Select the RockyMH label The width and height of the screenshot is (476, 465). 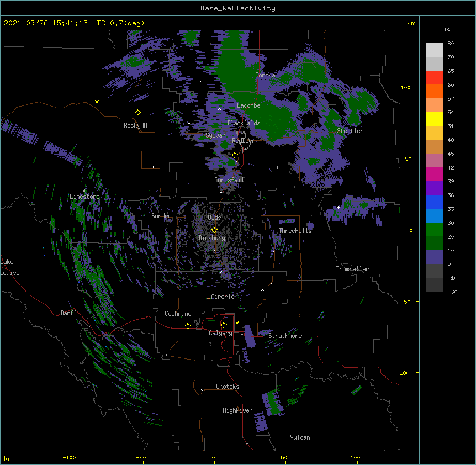(x=135, y=125)
